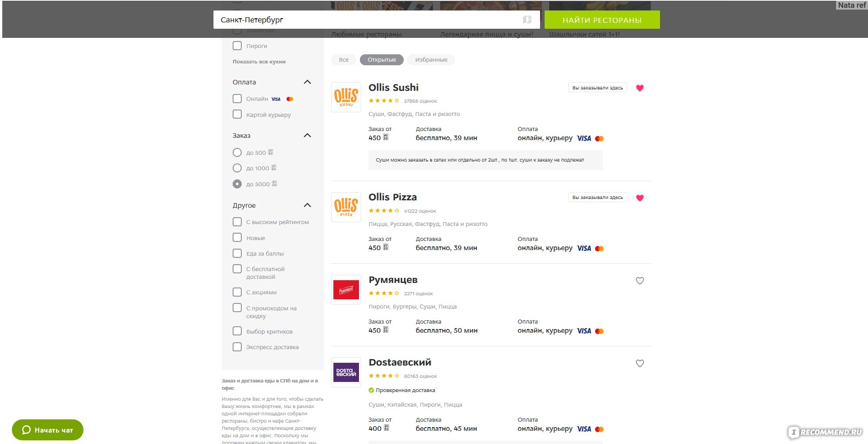The width and height of the screenshot is (868, 444).
Task: Click Показать все кухни link
Action: tap(259, 62)
